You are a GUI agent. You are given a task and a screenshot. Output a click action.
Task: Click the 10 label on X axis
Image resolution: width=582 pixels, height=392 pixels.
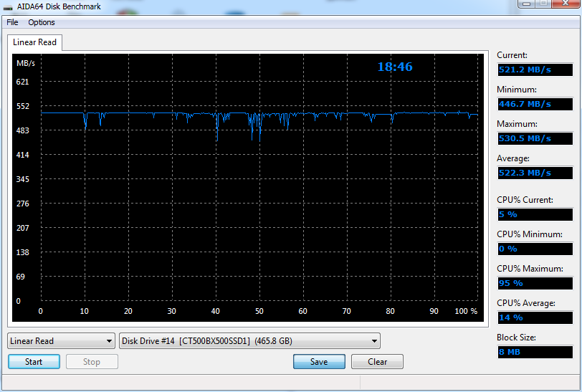[85, 311]
